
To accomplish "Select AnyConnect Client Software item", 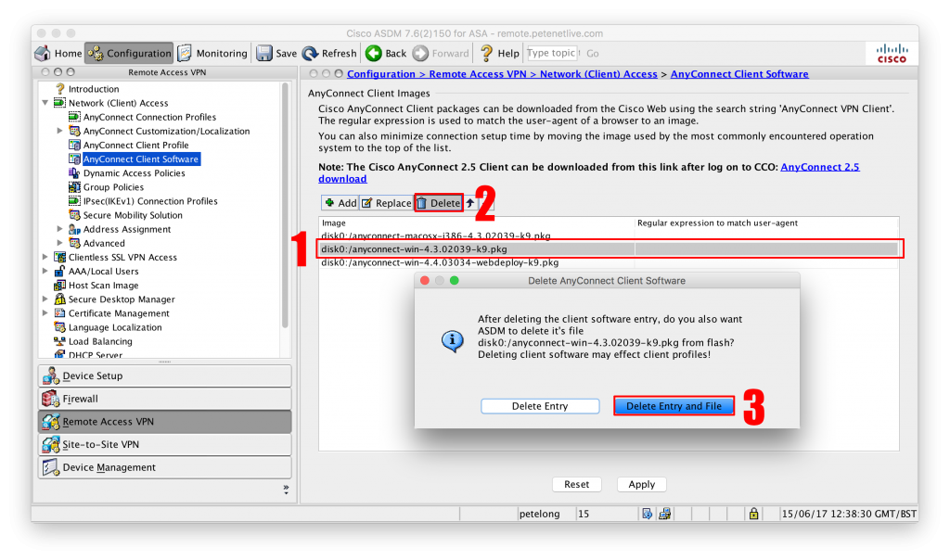I will [x=141, y=159].
